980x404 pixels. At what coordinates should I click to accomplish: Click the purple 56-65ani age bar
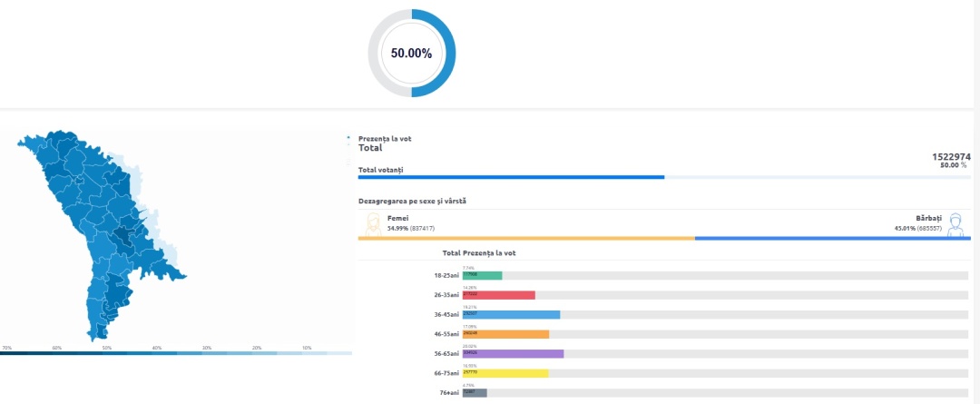(x=513, y=353)
